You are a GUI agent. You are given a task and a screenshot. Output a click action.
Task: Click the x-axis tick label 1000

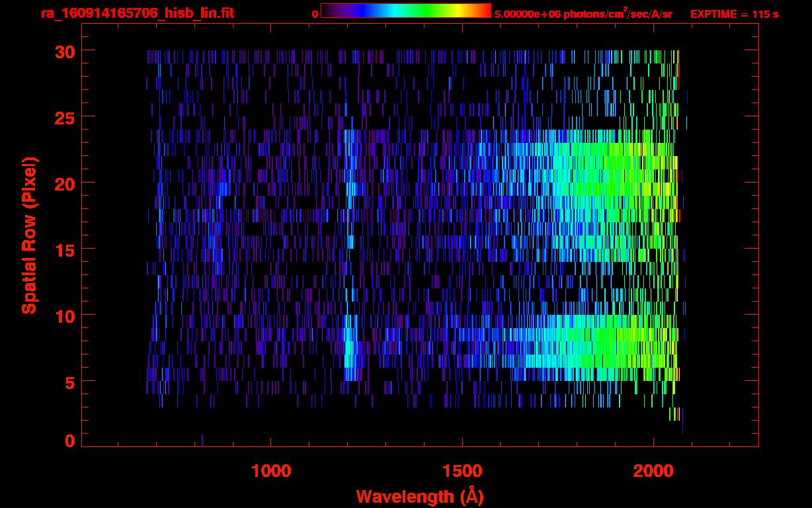(271, 471)
